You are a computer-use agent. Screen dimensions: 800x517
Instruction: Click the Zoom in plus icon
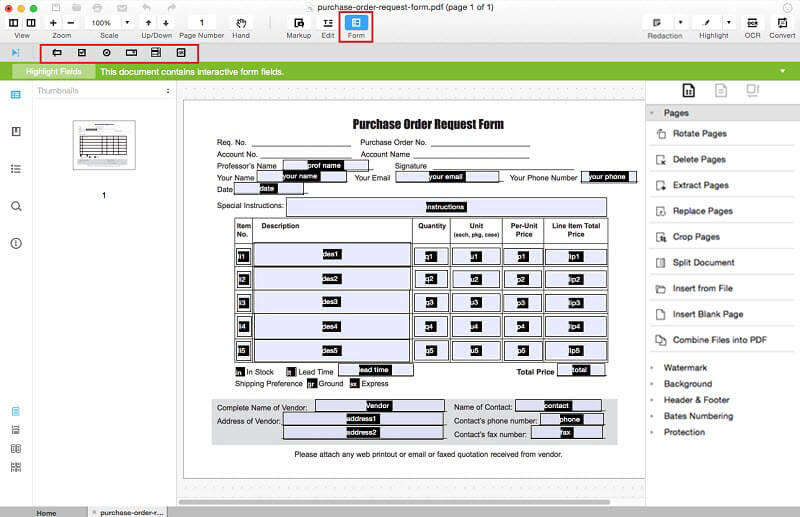(53, 23)
